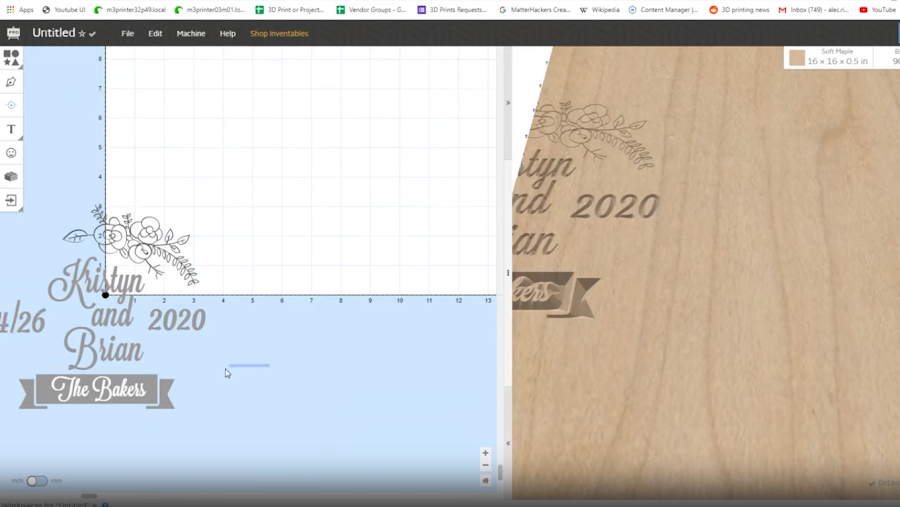Open the Machine menu
900x507 pixels.
[191, 34]
